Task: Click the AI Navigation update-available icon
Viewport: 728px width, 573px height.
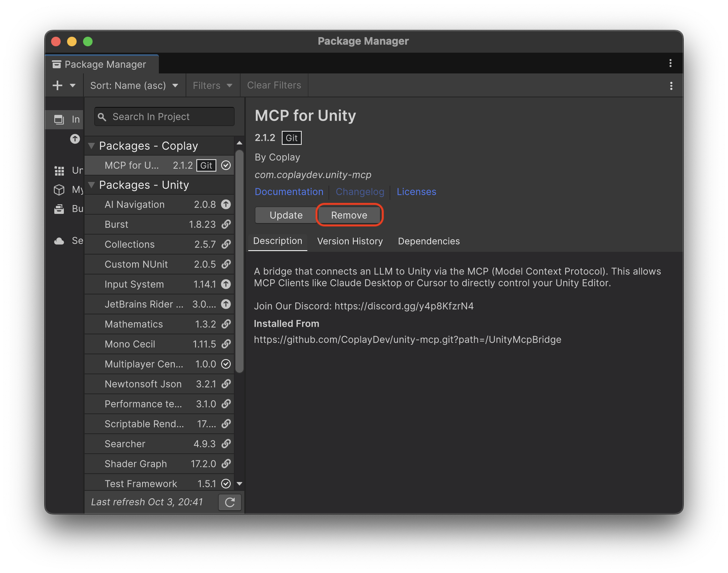Action: point(226,204)
